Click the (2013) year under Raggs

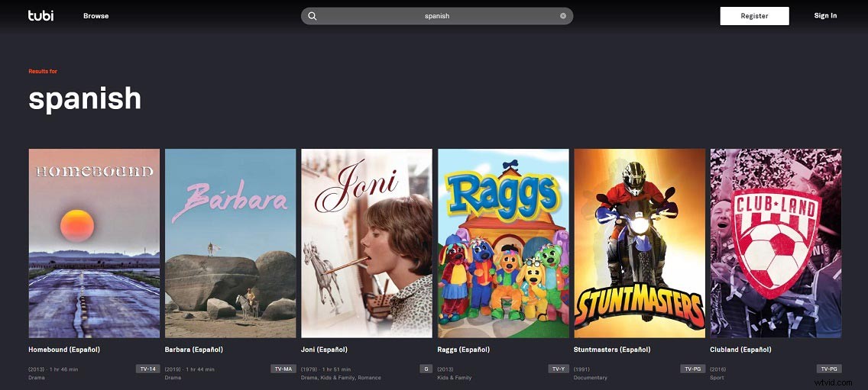coord(445,369)
